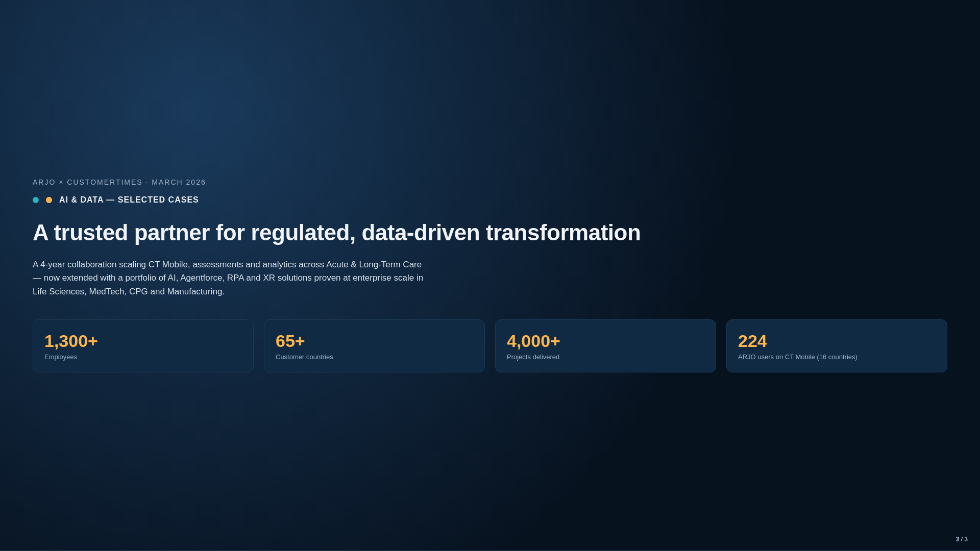Select the 1,300+ Employees stat card
980x551 pixels.
(143, 346)
